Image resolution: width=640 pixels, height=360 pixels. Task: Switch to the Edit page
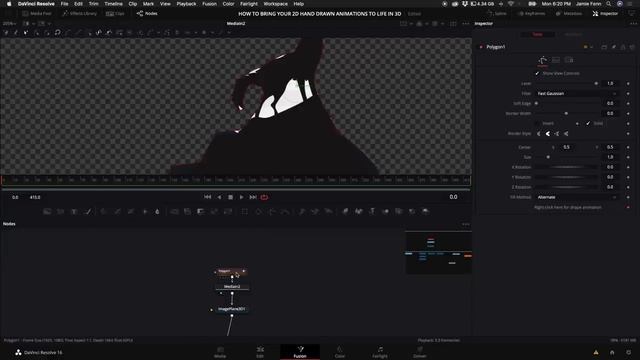click(x=260, y=352)
